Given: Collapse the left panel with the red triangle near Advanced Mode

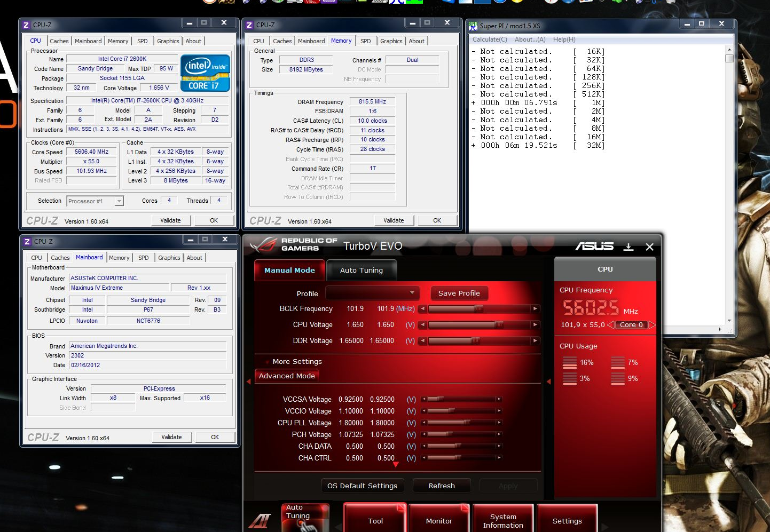Looking at the screenshot, I should [249, 382].
